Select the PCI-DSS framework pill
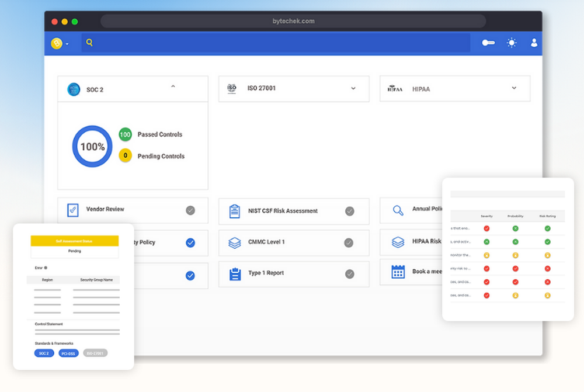Image resolution: width=584 pixels, height=392 pixels. [68, 353]
